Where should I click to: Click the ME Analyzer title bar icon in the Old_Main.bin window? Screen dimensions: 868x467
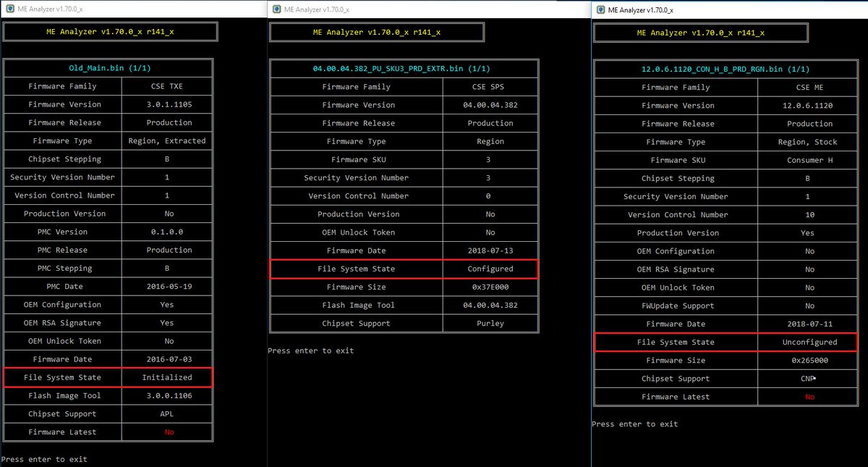pos(9,8)
